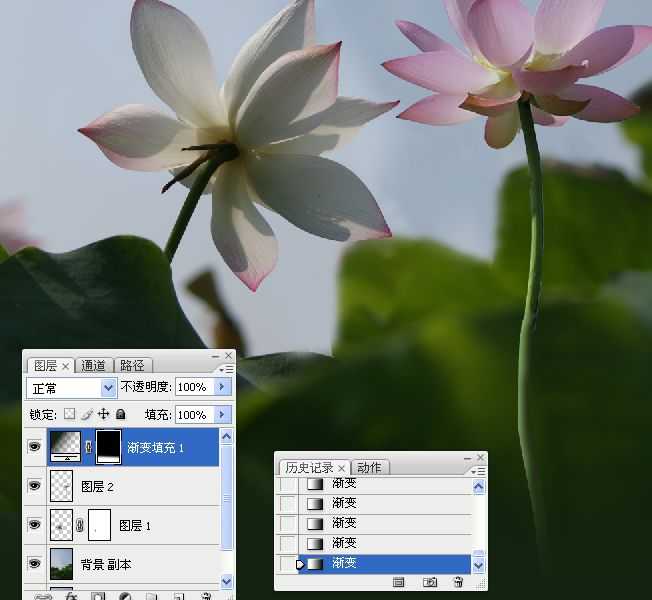Select the partly hidden top 渐变 history state
This screenshot has height=600, width=652.
[385, 485]
